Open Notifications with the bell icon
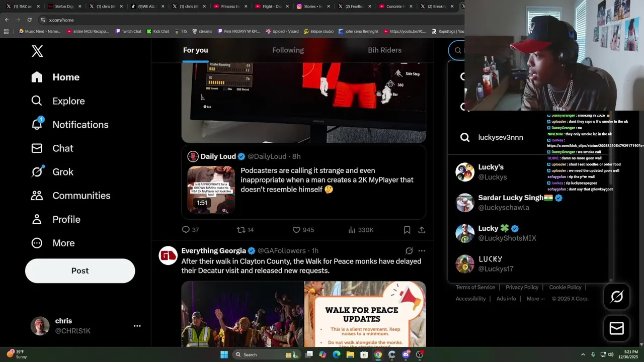This screenshot has height=362, width=644. [69, 124]
